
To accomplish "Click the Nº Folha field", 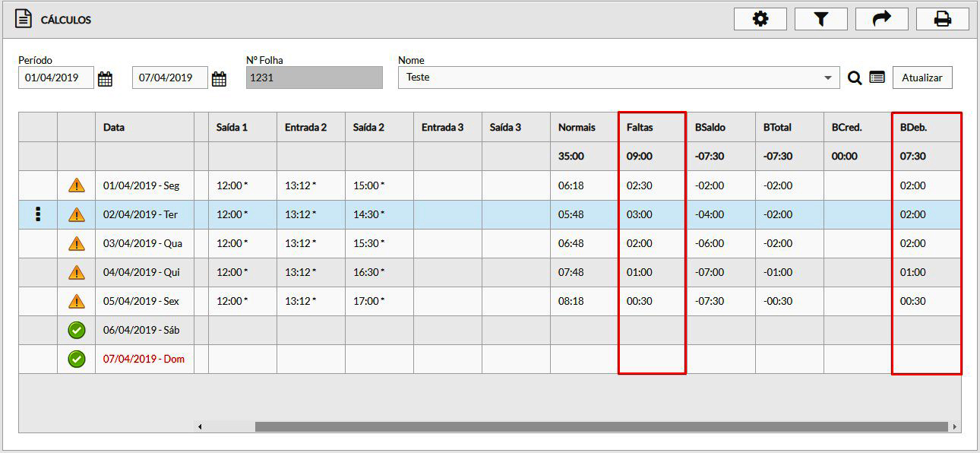I will [314, 78].
